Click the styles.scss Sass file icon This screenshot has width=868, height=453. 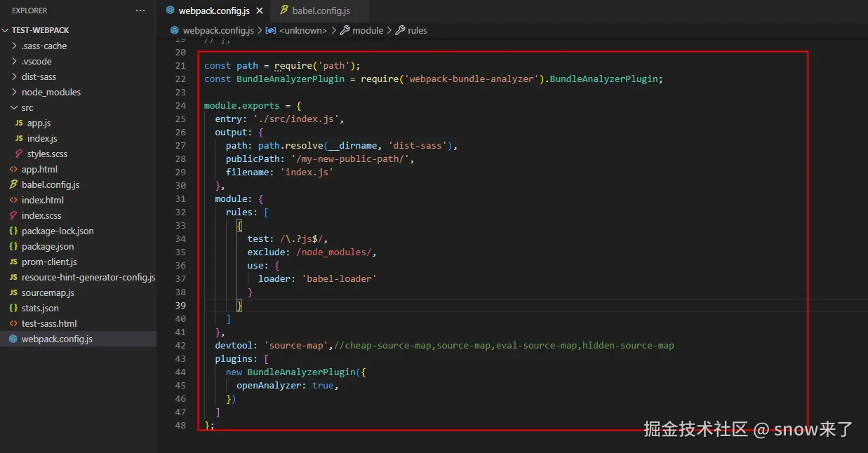tap(20, 154)
